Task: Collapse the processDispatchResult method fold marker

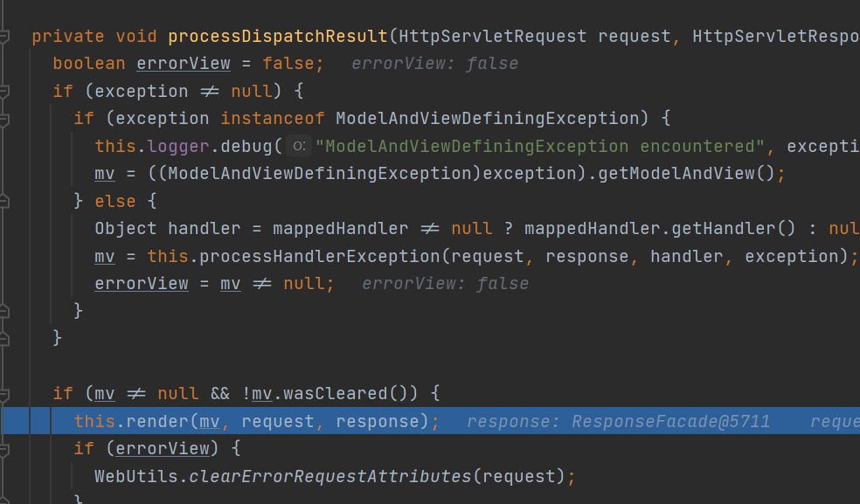Action: pos(4,37)
